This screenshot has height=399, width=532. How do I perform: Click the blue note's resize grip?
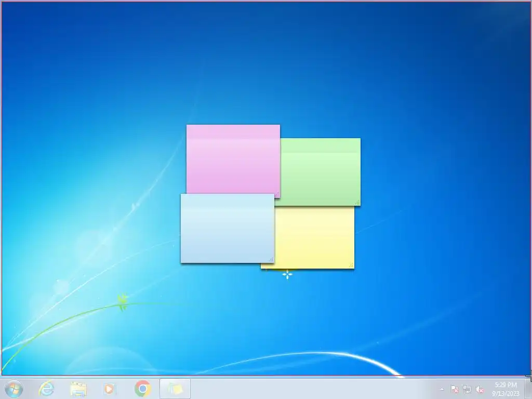point(271,260)
